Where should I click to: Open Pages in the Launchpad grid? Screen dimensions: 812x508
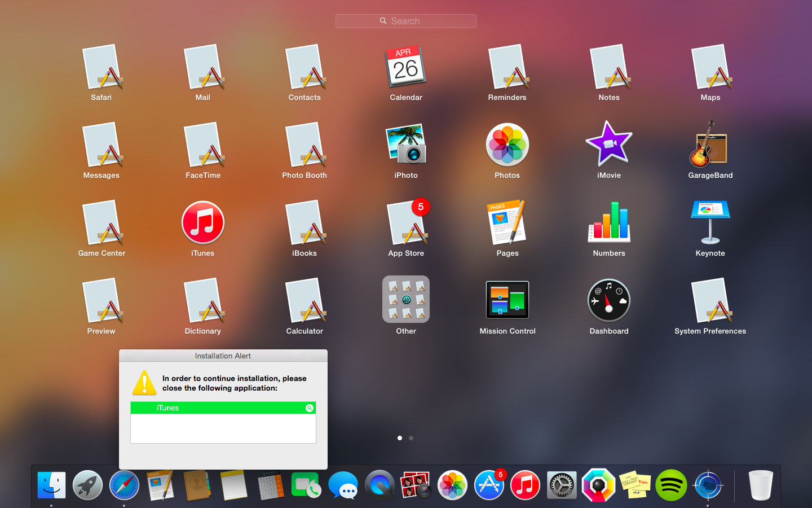click(x=506, y=222)
